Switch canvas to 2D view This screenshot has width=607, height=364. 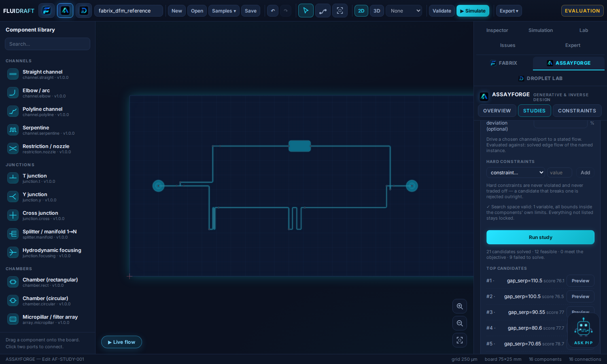361,11
